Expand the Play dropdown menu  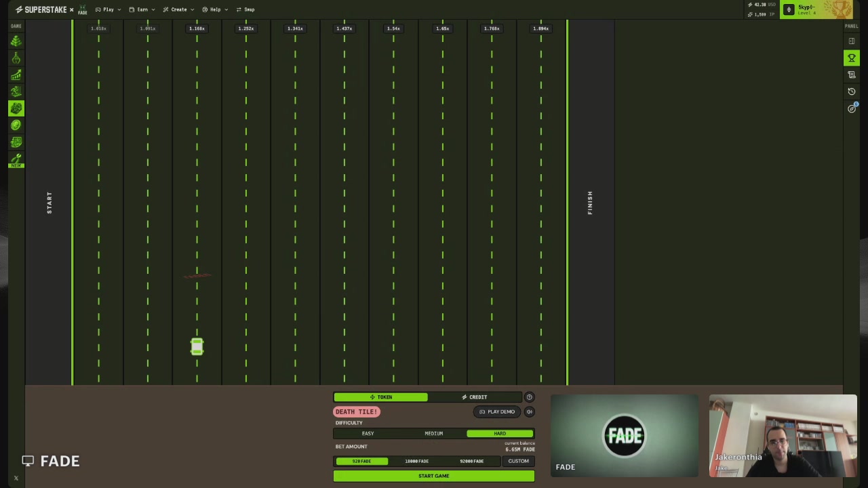(108, 9)
